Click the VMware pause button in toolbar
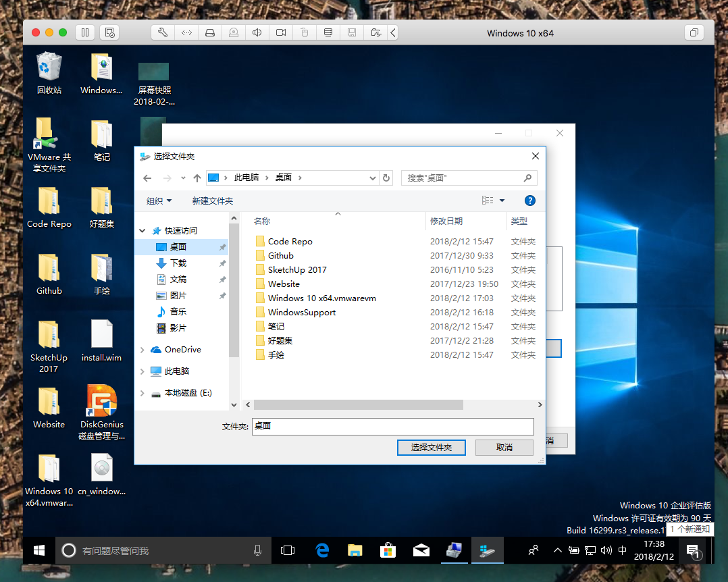 tap(85, 32)
